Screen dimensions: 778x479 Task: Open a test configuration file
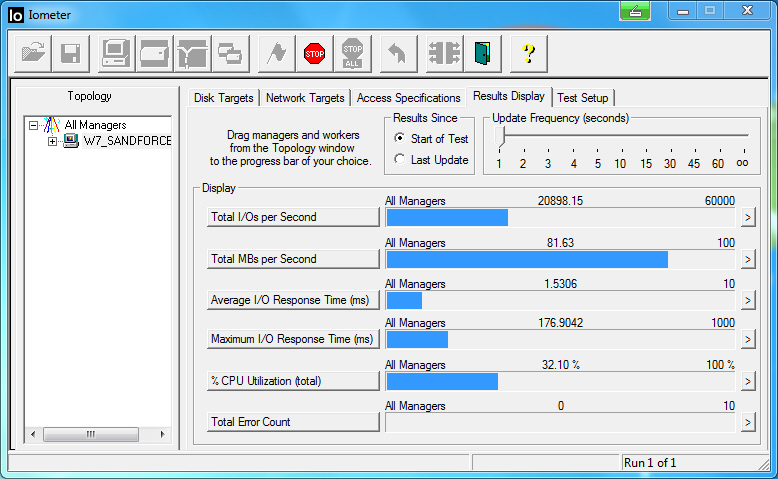(x=33, y=53)
